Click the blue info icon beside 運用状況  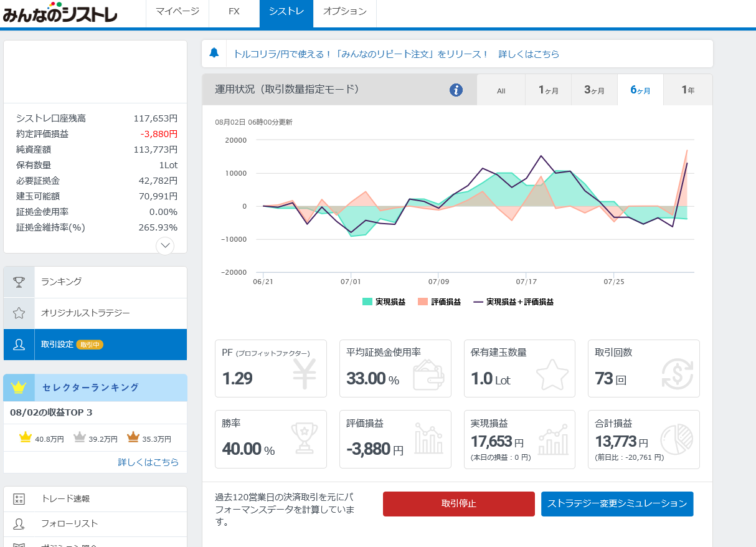[x=456, y=90]
